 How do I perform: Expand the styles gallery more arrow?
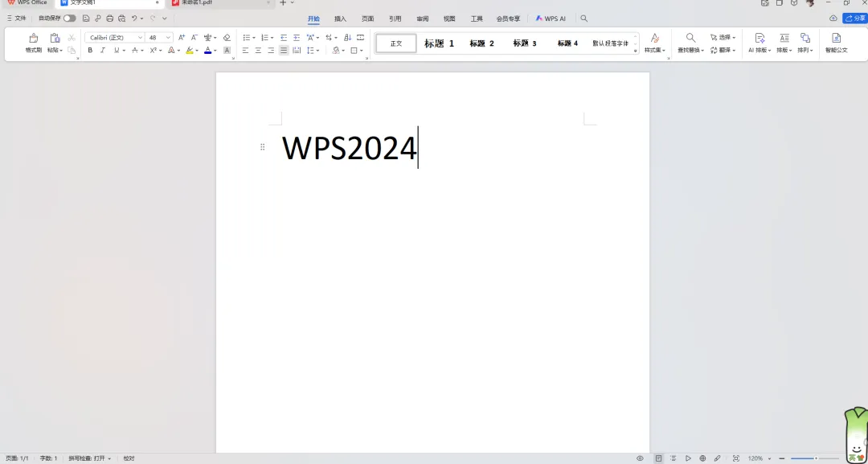coord(636,51)
